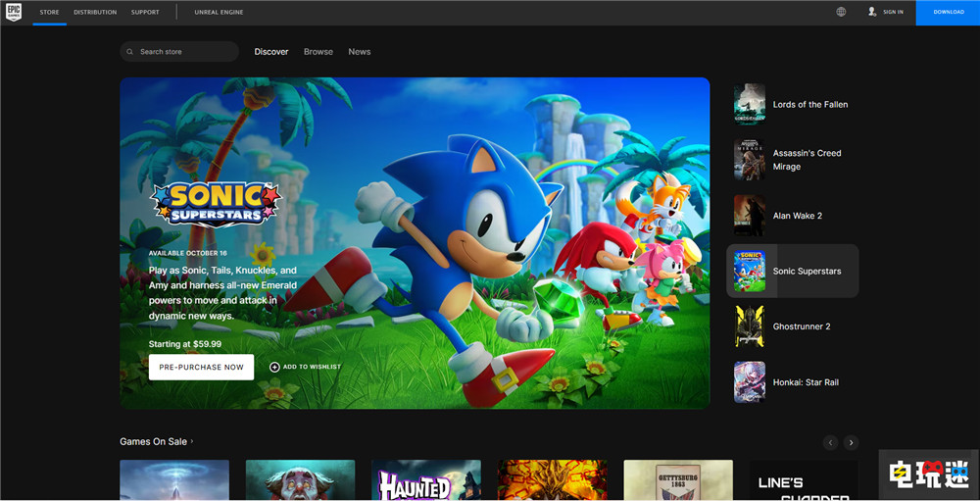Screen dimensions: 980x501
Task: Click the Search store input field
Action: coord(186,52)
